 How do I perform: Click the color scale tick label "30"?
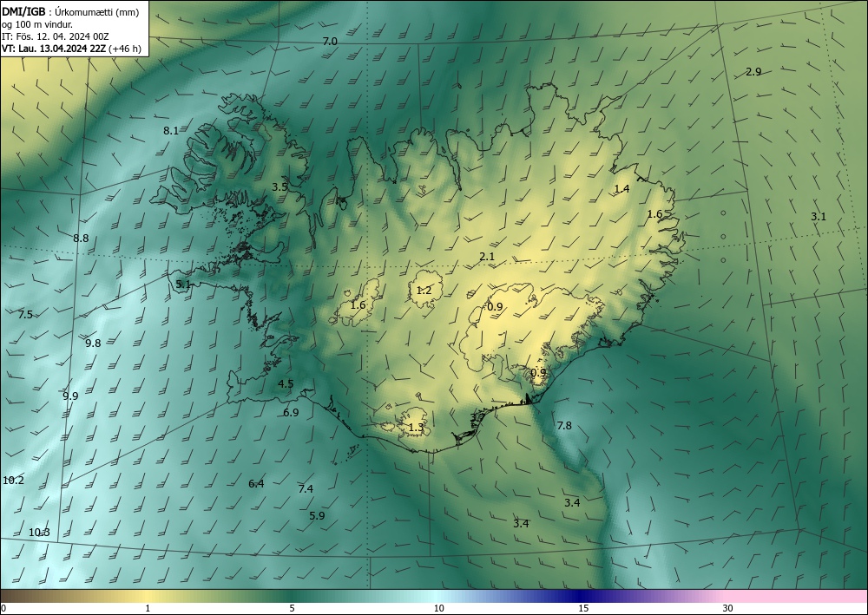point(728,609)
